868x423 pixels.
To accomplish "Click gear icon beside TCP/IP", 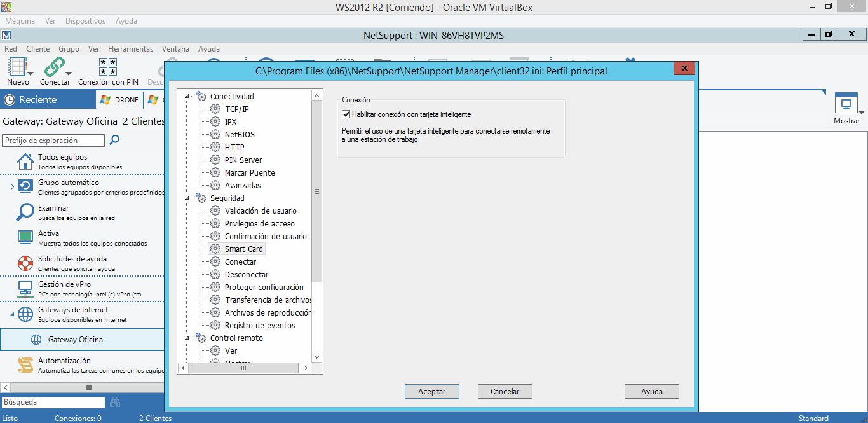I will 215,109.
